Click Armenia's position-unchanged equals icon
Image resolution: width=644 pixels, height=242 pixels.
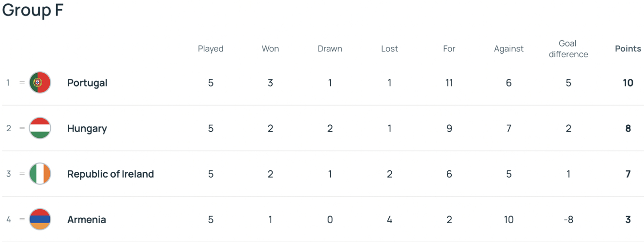coord(22,219)
